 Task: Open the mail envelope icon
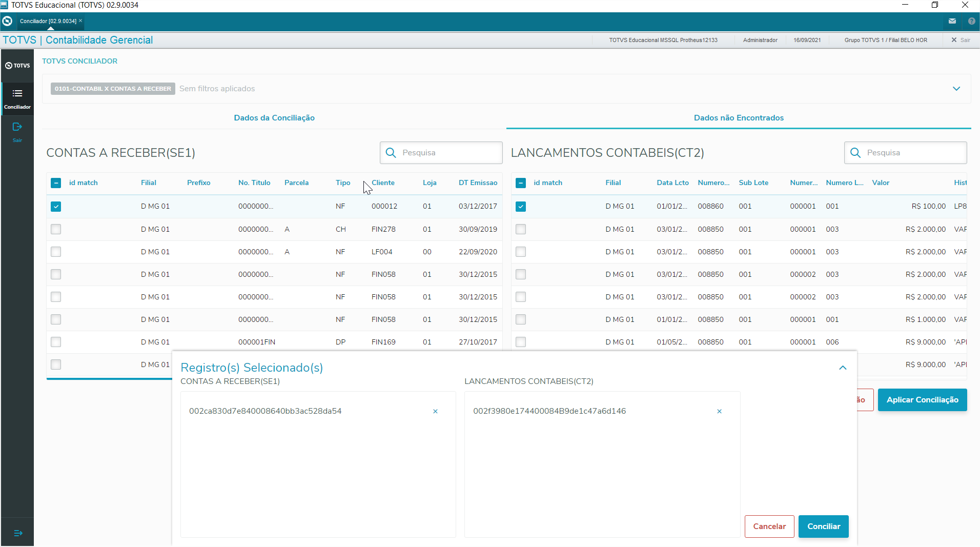pyautogui.click(x=952, y=21)
